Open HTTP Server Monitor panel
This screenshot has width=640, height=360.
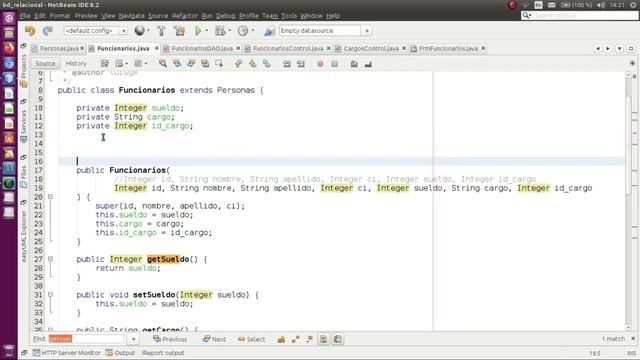click(x=67, y=353)
